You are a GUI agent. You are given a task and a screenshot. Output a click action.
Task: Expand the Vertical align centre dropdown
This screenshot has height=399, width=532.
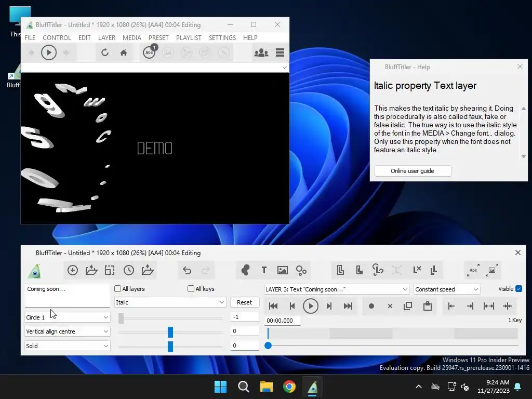(67, 331)
